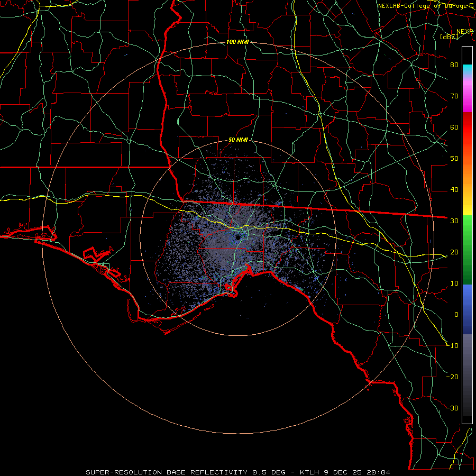The width and height of the screenshot is (476, 476).
Task: Click the 20 value on color scale
Action: [454, 252]
